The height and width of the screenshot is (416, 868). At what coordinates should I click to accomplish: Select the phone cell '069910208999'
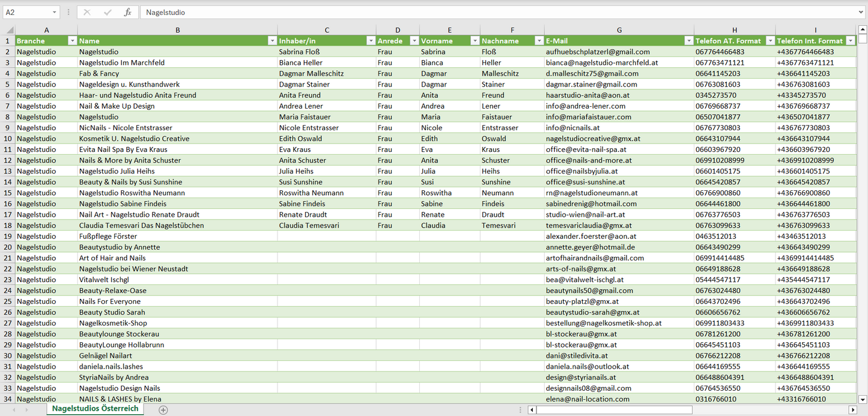click(x=735, y=160)
